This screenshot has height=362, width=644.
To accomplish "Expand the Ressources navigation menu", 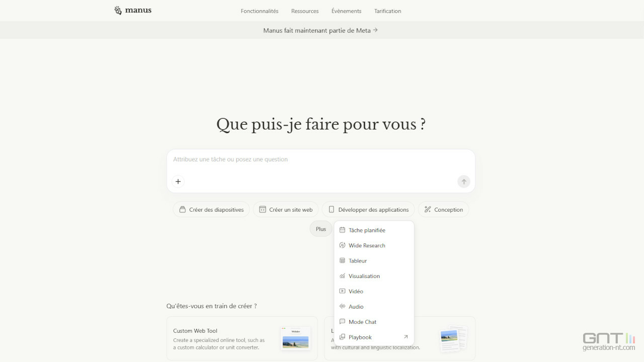I will pos(305,11).
